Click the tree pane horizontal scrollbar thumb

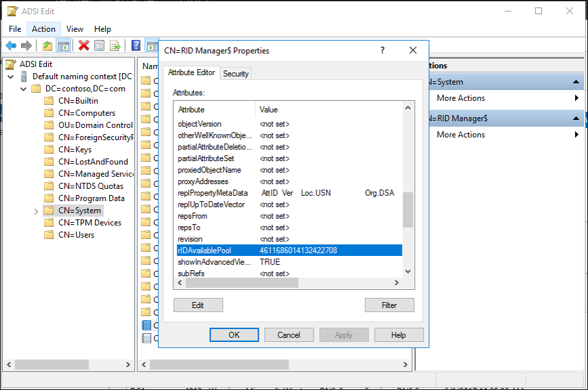point(51,364)
